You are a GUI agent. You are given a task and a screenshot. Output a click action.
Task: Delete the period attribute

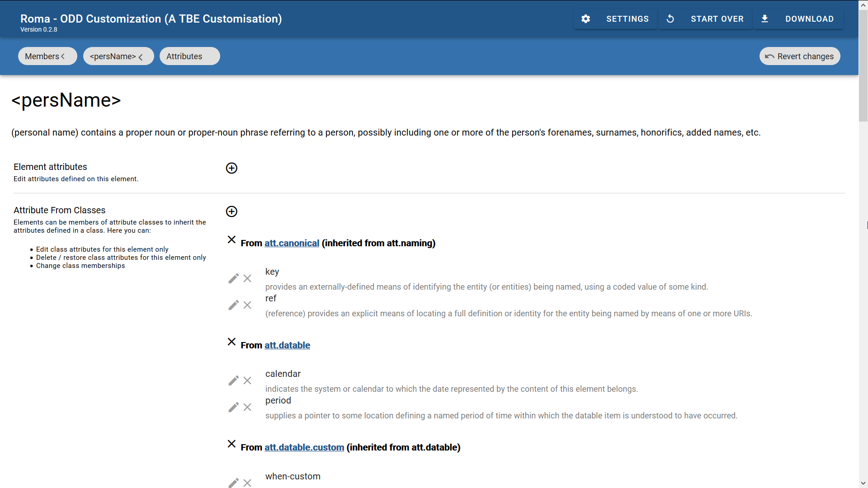[247, 407]
